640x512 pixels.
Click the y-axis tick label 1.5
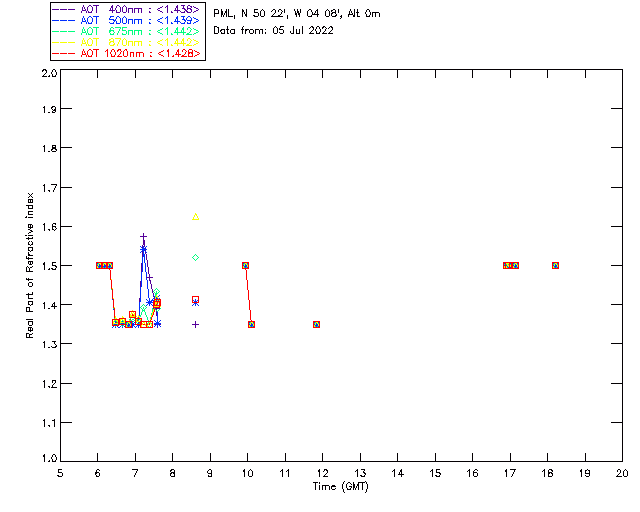50,266
